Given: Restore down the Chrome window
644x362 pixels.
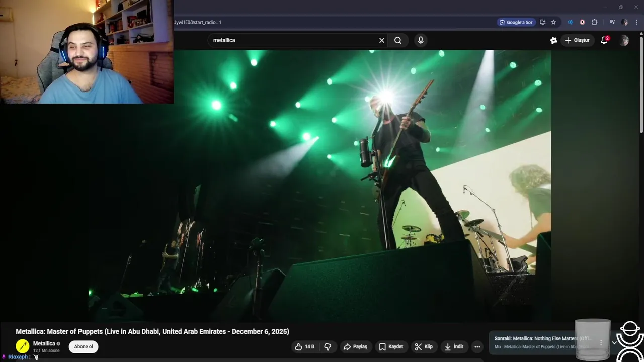Looking at the screenshot, I should tap(620, 7).
